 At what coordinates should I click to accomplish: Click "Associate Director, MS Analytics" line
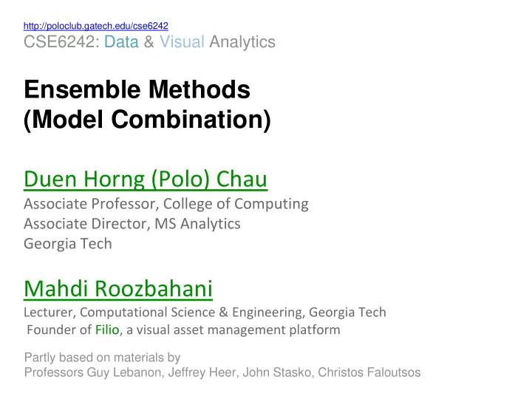click(132, 224)
